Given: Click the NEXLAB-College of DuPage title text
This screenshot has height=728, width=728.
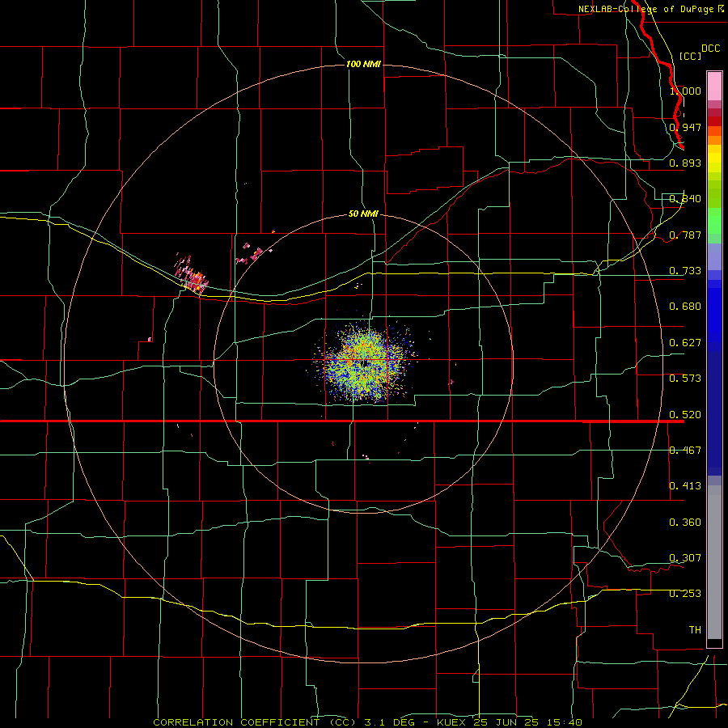Looking at the screenshot, I should (x=645, y=9).
